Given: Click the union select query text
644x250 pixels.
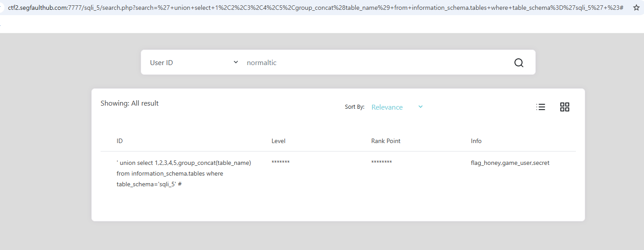Looking at the screenshot, I should click(x=184, y=173).
